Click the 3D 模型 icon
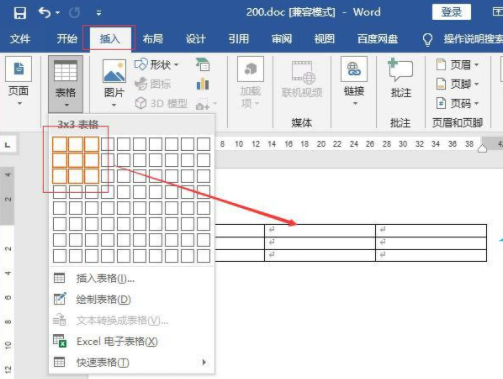 coord(141,103)
